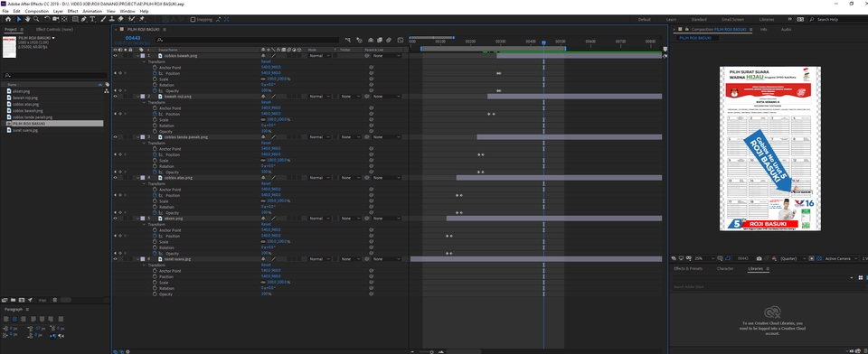
Task: Select the Roto Brush tool
Action: click(131, 19)
